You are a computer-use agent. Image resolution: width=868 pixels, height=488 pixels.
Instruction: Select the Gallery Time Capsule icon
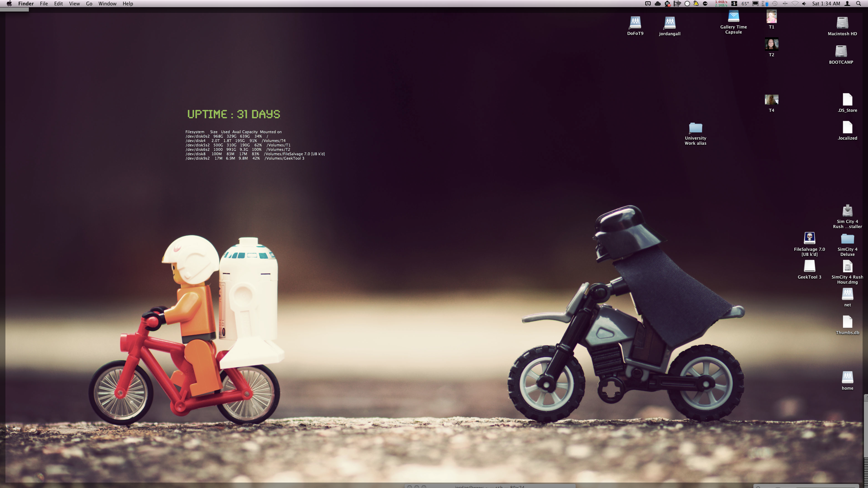tap(733, 16)
